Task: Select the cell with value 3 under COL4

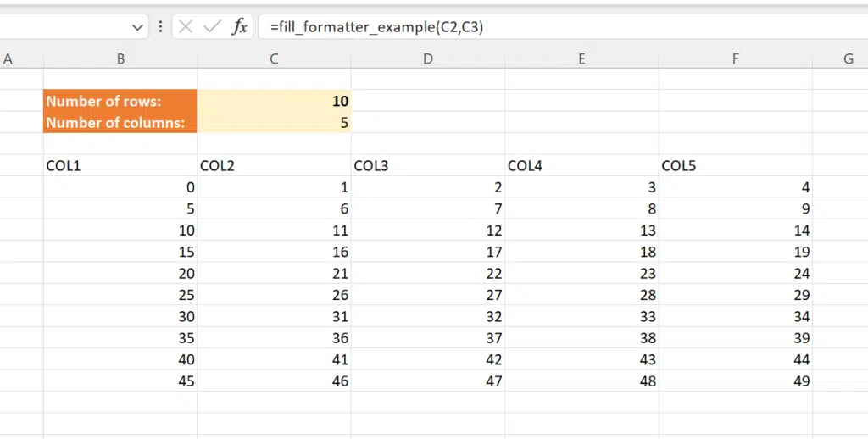Action: click(x=581, y=187)
